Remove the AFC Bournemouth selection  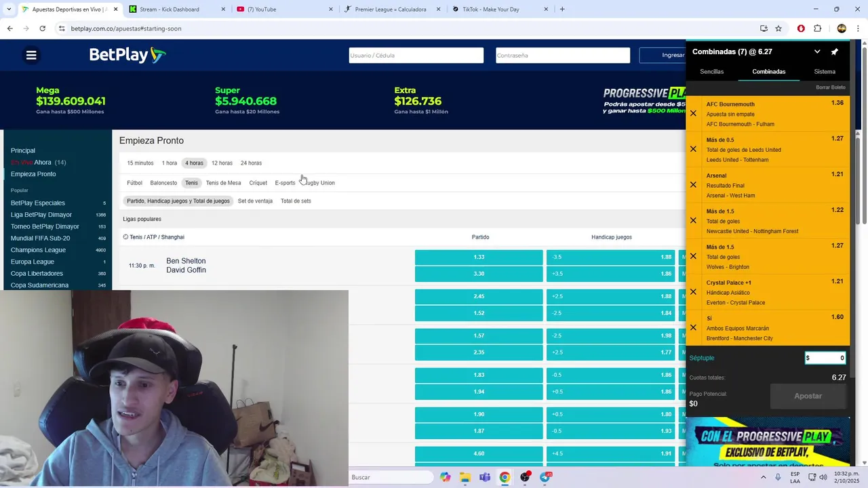pyautogui.click(x=693, y=113)
